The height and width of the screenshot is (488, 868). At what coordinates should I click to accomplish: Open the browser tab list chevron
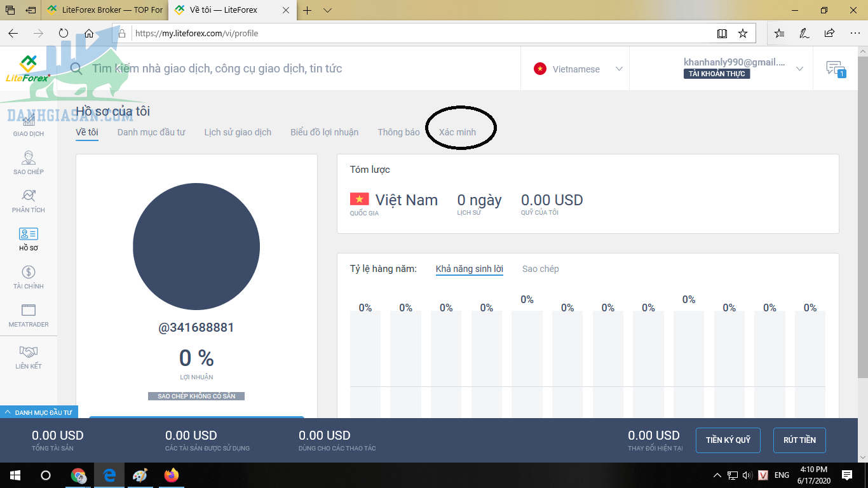point(327,10)
